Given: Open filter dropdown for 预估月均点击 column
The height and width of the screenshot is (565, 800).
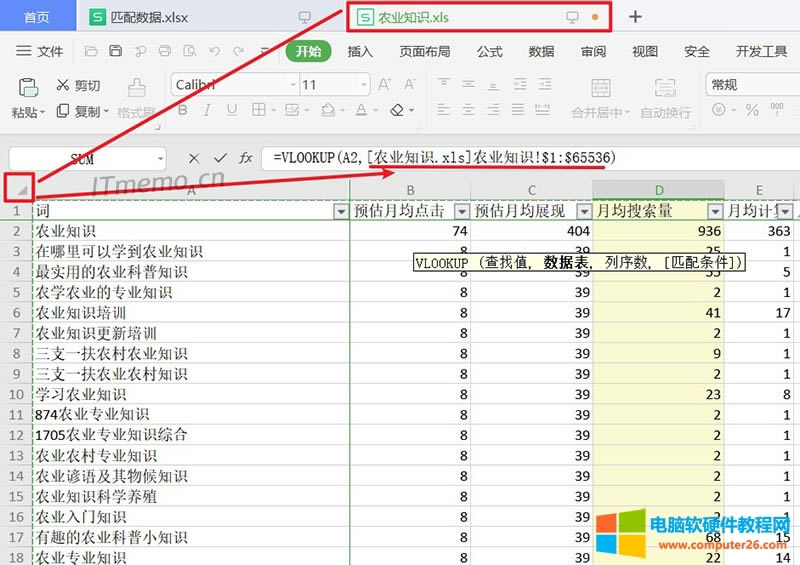Looking at the screenshot, I should [x=461, y=211].
